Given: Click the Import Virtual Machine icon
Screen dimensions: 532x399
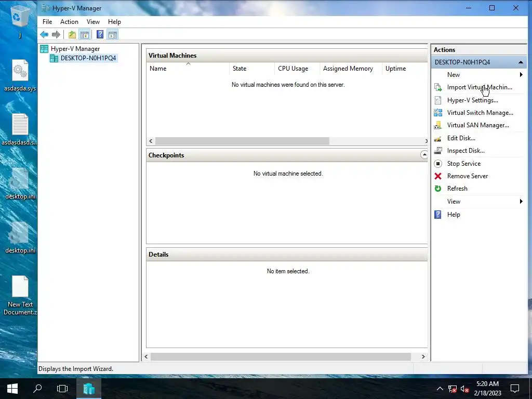Looking at the screenshot, I should 438,87.
